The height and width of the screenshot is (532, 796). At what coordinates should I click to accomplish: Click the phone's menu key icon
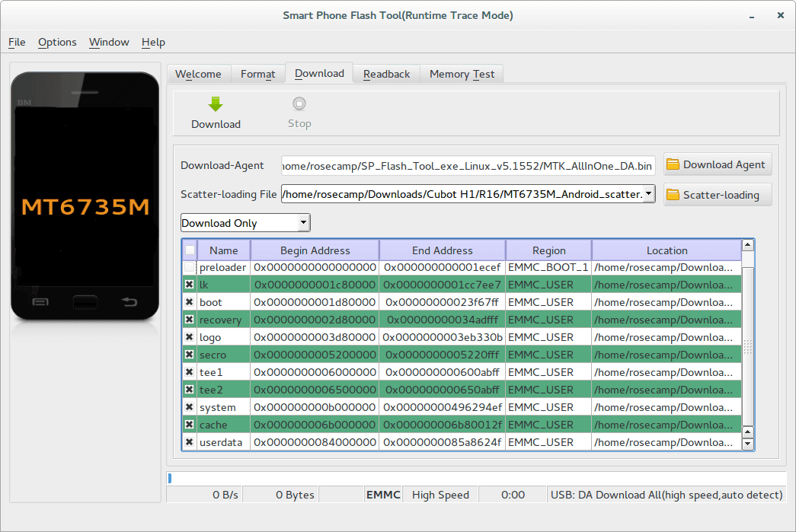coord(40,302)
